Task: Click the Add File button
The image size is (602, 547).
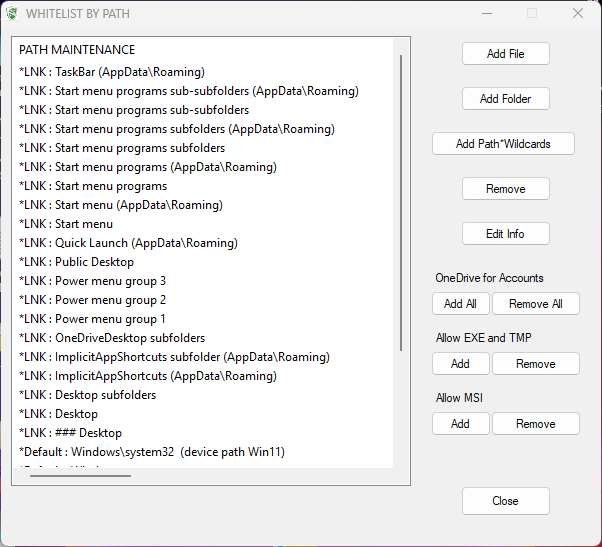Action: [x=505, y=54]
